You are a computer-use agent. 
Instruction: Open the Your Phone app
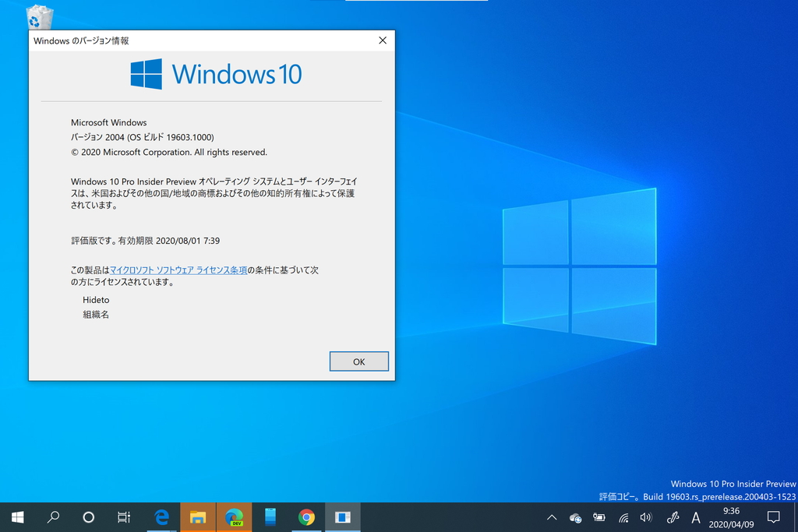[x=269, y=516]
